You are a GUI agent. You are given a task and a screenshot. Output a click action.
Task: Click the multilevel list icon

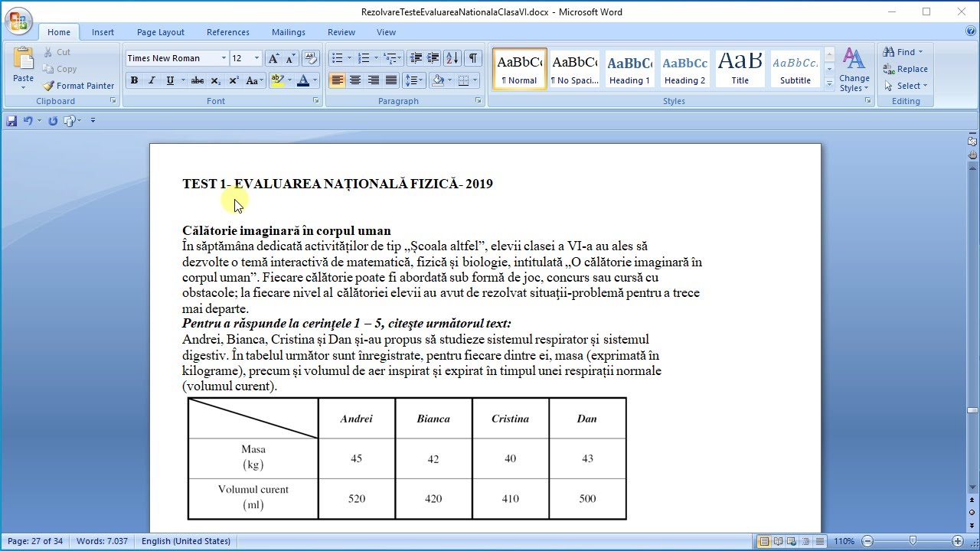390,58
